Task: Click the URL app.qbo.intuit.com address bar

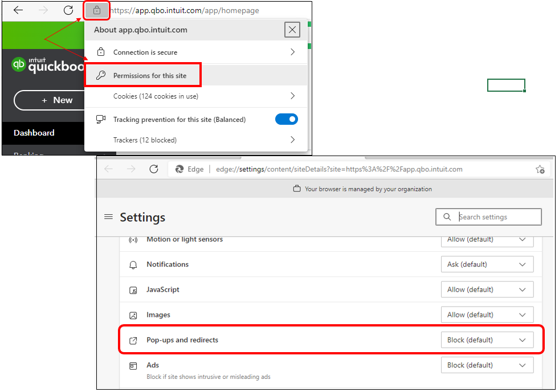Action: point(185,11)
